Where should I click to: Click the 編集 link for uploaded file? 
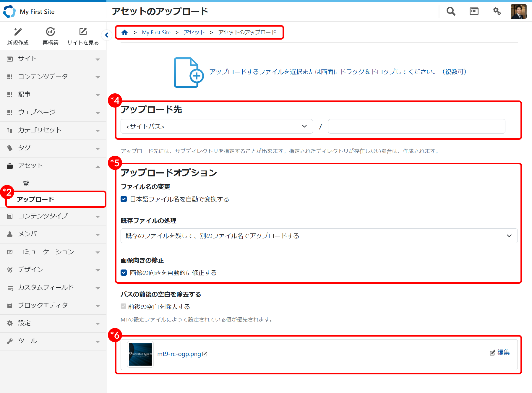coord(500,352)
